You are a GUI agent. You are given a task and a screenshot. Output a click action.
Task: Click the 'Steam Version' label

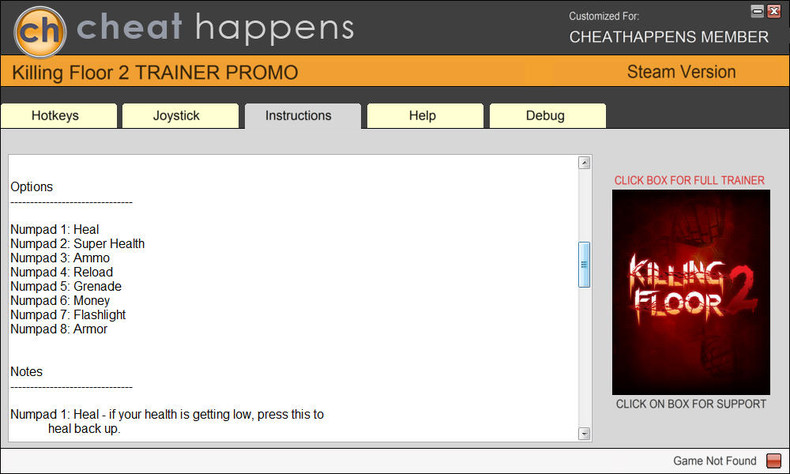pyautogui.click(x=681, y=72)
